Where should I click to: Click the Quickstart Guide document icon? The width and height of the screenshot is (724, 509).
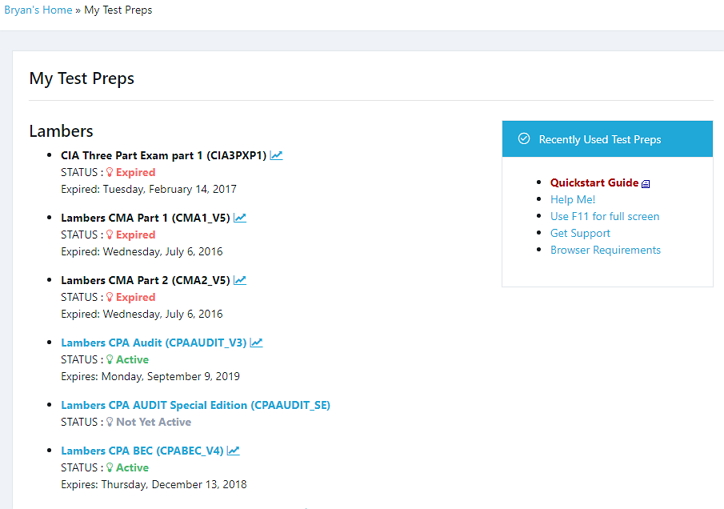click(x=646, y=184)
